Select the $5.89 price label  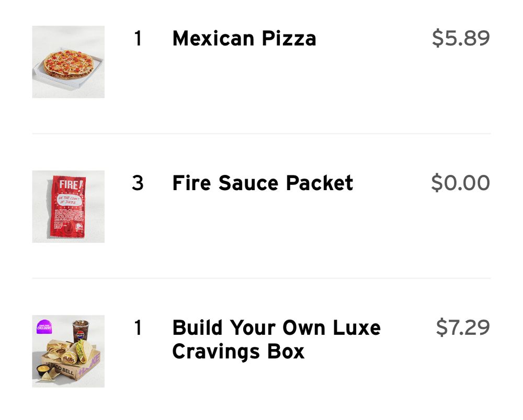pos(460,38)
